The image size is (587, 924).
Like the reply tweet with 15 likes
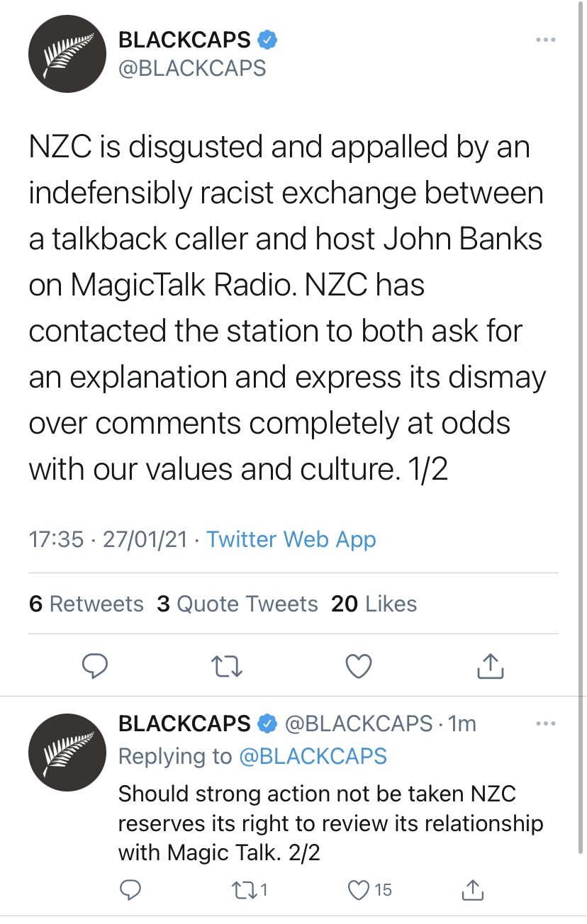(x=362, y=889)
